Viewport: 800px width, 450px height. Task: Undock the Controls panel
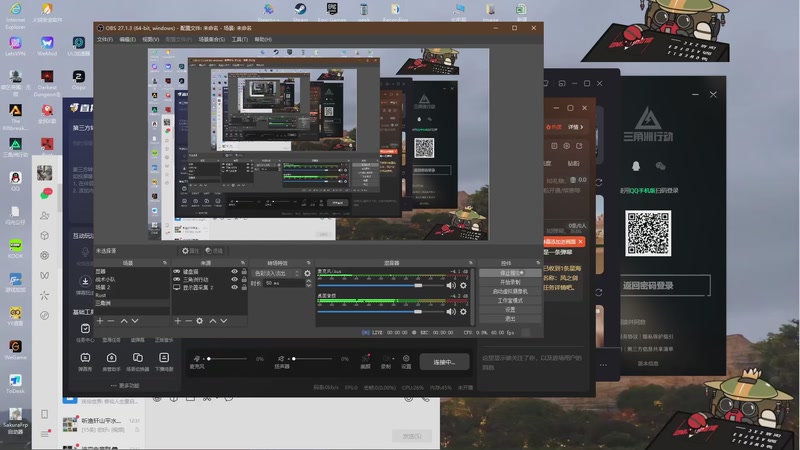[538, 263]
